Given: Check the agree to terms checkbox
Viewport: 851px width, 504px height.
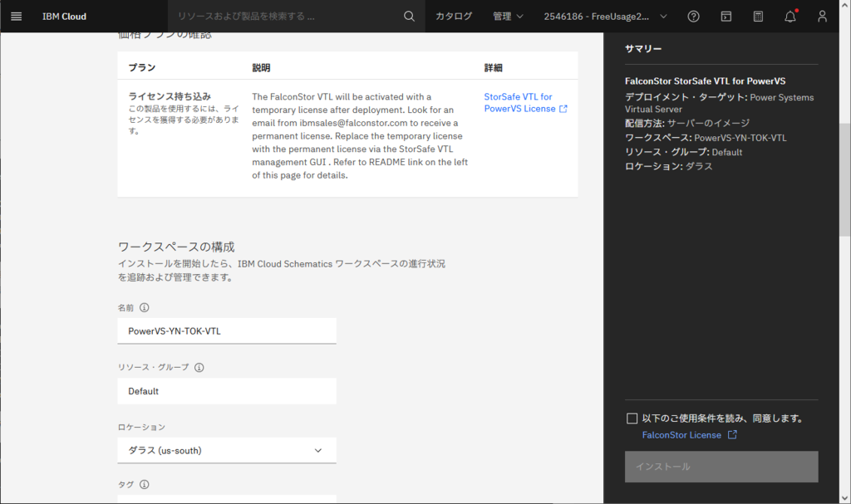Looking at the screenshot, I should pos(632,418).
